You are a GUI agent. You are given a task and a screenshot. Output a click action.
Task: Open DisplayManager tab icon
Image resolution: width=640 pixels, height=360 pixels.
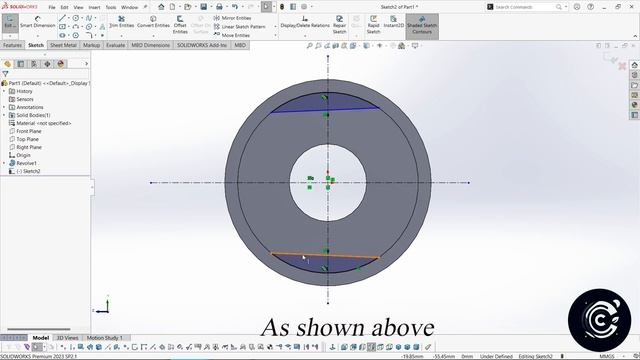(61, 64)
